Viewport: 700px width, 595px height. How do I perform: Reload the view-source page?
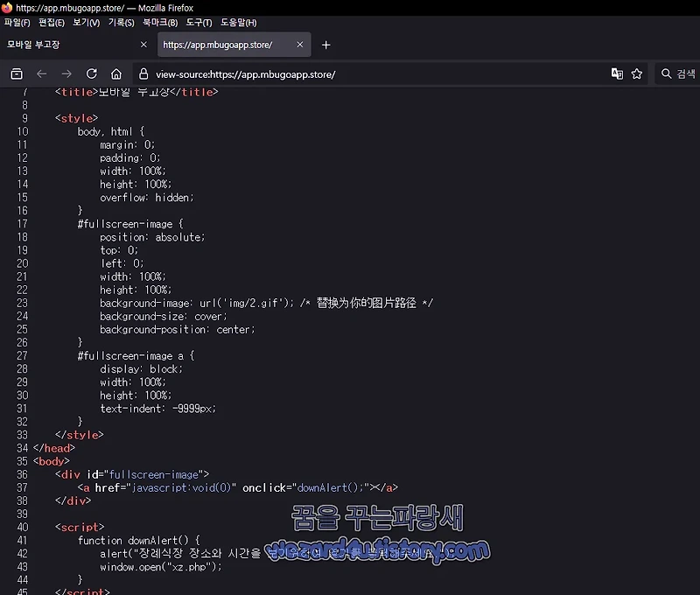(91, 73)
